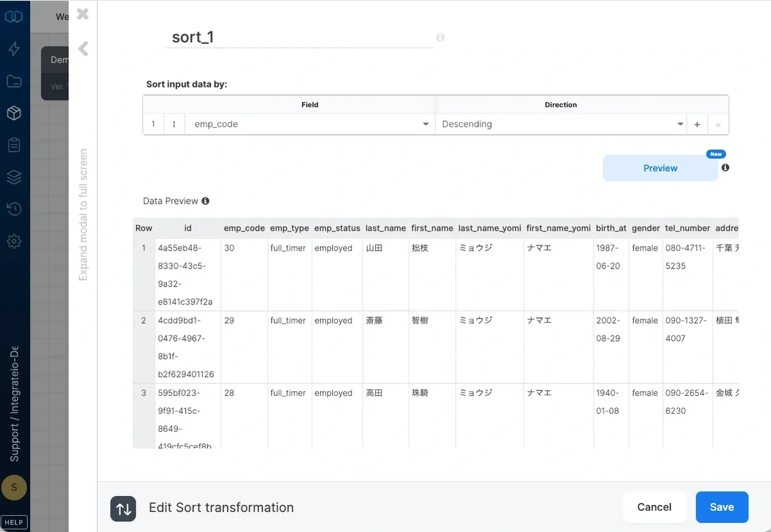Open the lightning bolt icon in the sidebar

coord(14,49)
